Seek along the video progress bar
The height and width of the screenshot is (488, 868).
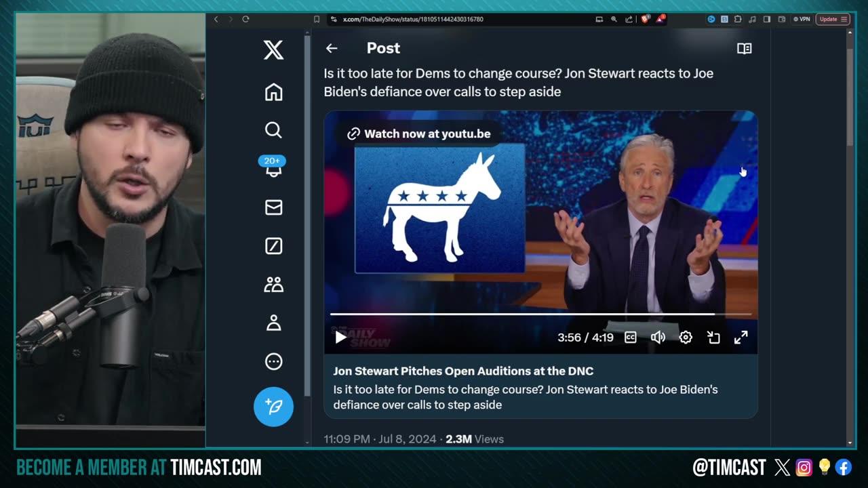pos(540,314)
